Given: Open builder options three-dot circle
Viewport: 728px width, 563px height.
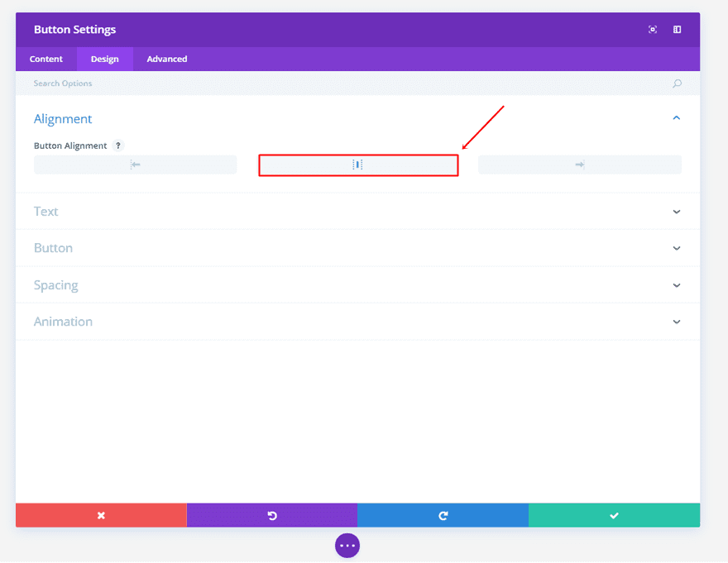Looking at the screenshot, I should tap(347, 546).
